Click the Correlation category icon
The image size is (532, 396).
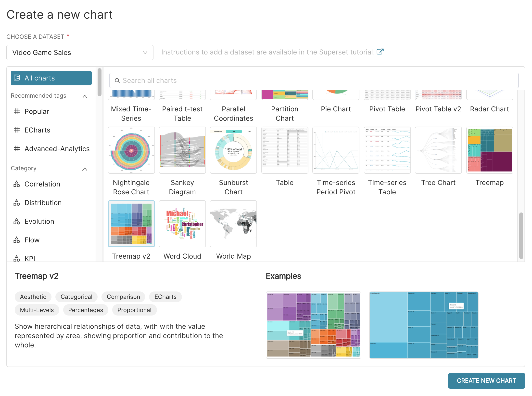pyautogui.click(x=17, y=184)
